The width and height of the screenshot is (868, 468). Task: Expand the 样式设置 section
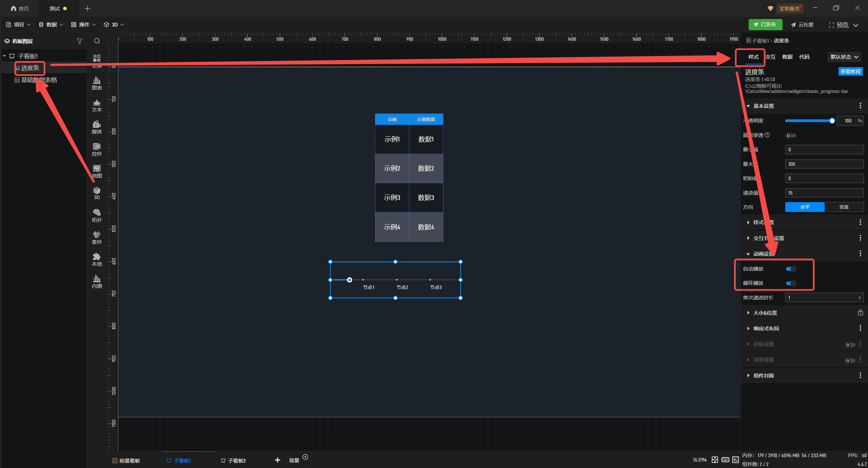click(x=764, y=222)
